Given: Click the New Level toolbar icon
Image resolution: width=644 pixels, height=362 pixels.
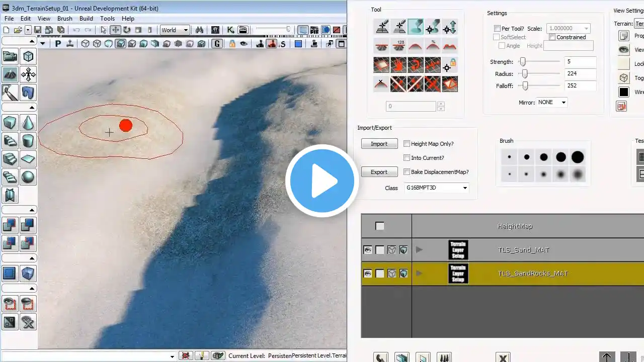Looking at the screenshot, I should pos(7,30).
